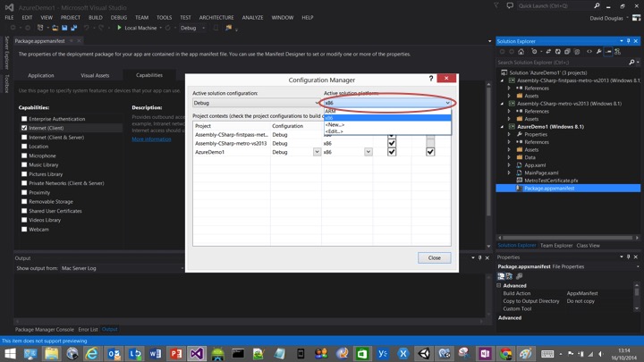The image size is (644, 362).
Task: Open Visual Studio from the taskbar
Action: coord(197,353)
